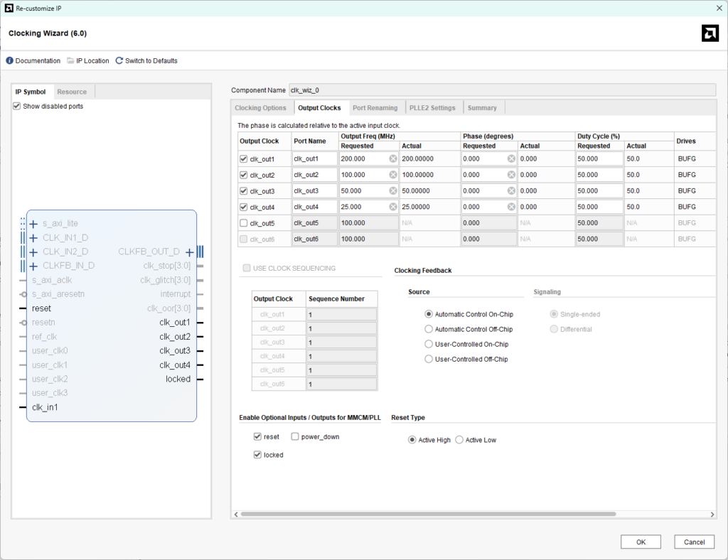Edit the clk_out4 port name field

pos(314,207)
